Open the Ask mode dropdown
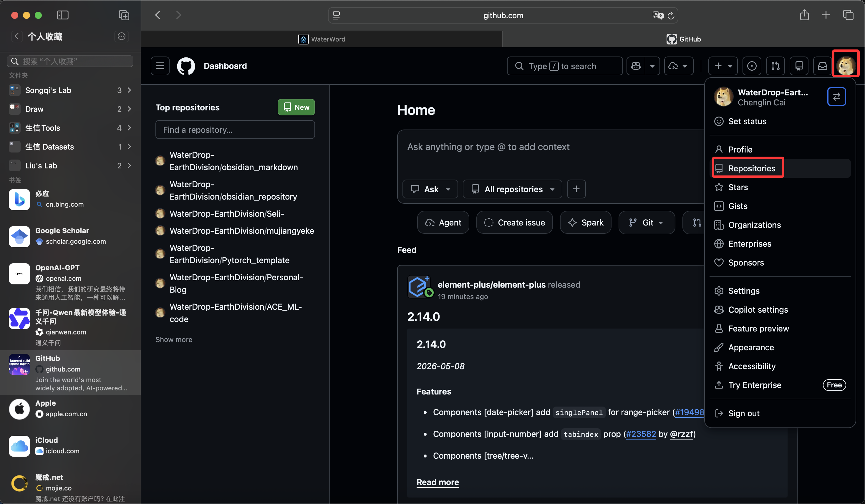Viewport: 865px width, 504px height. [430, 189]
